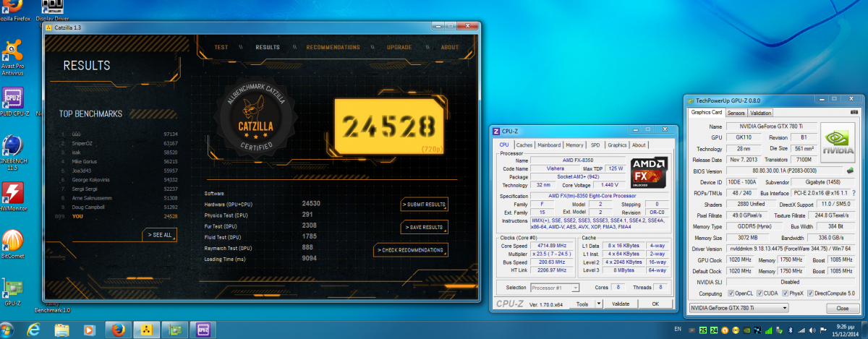
Task: Select the SniperOZ benchmark row
Action: coord(119,143)
